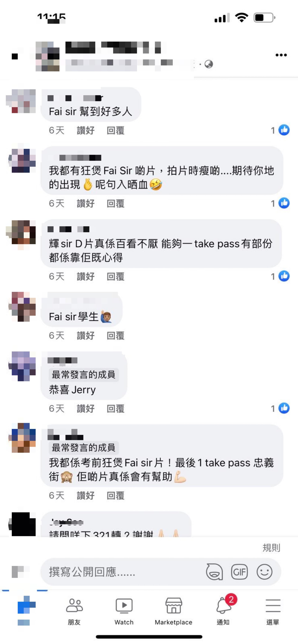Tap the like reaction count on "Fai sir 幫到好多人"
The height and width of the screenshot is (644, 298).
pyautogui.click(x=280, y=130)
